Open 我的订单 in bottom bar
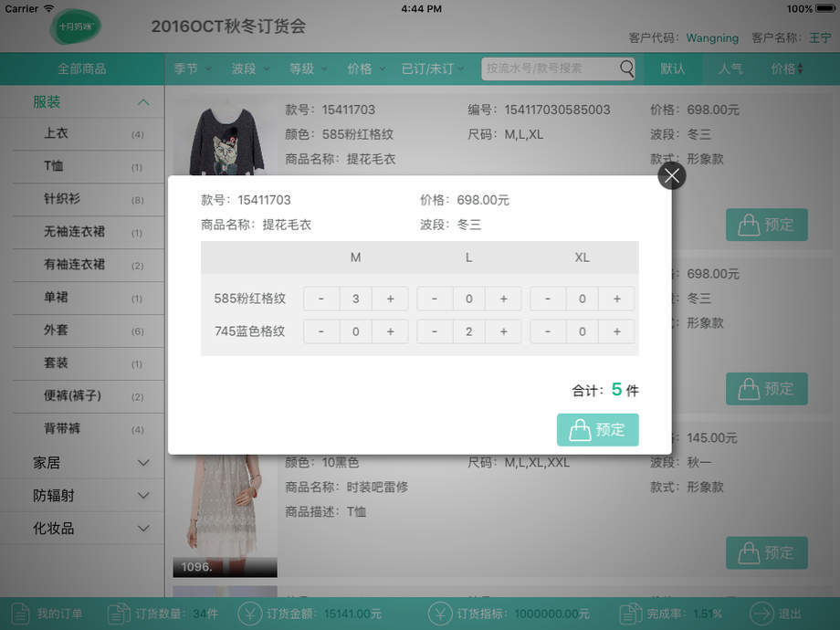The image size is (840, 630). point(47,614)
